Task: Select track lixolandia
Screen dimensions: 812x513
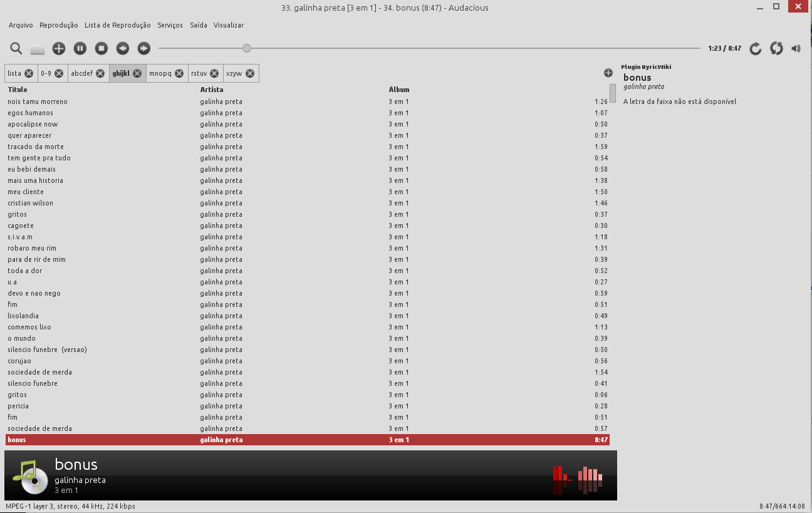Action: [x=307, y=316]
